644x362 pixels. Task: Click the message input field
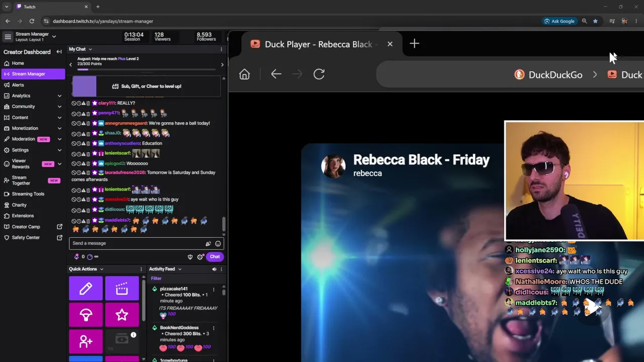pyautogui.click(x=138, y=243)
